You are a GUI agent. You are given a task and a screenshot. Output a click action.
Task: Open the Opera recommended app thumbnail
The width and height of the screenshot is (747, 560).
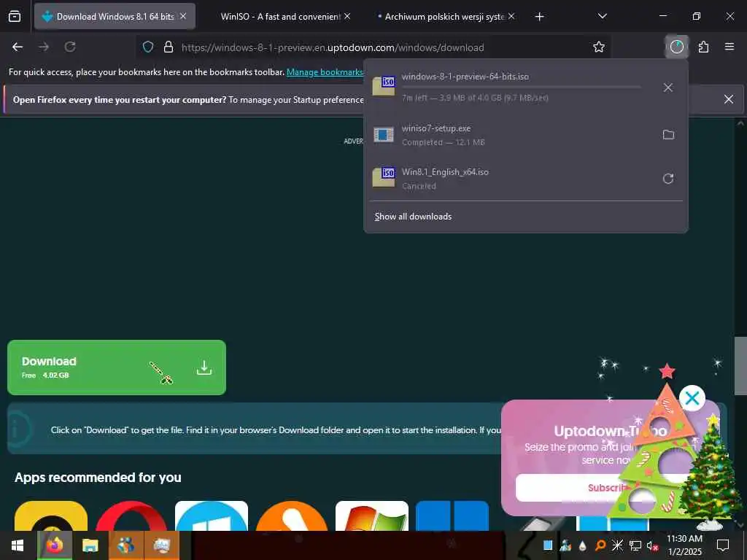(131, 516)
